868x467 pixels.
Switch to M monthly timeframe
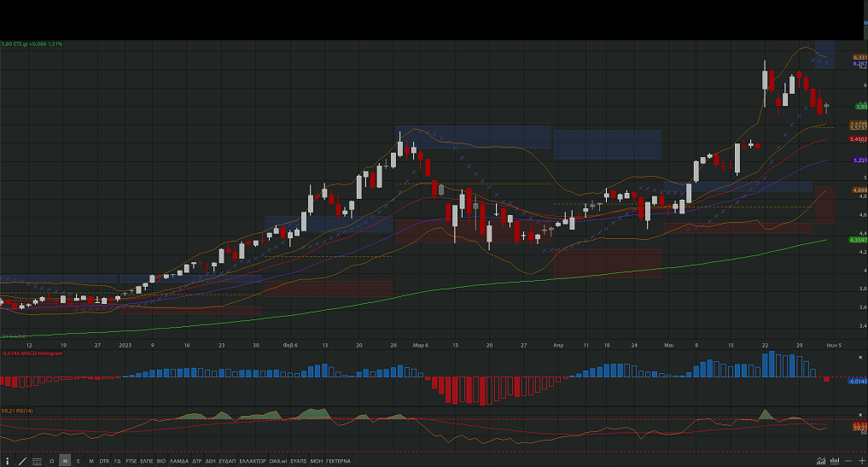click(91, 461)
